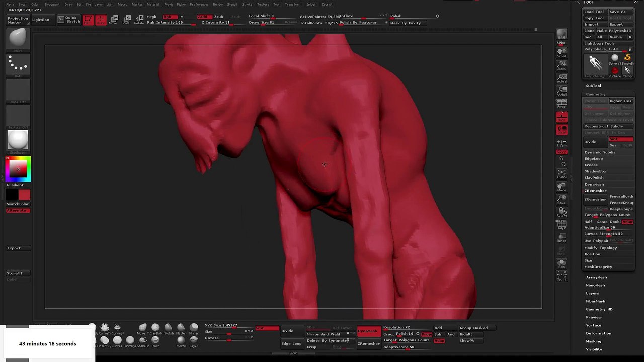This screenshot has width=644, height=362.
Task: Open the Stroke menu
Action: coord(247,4)
